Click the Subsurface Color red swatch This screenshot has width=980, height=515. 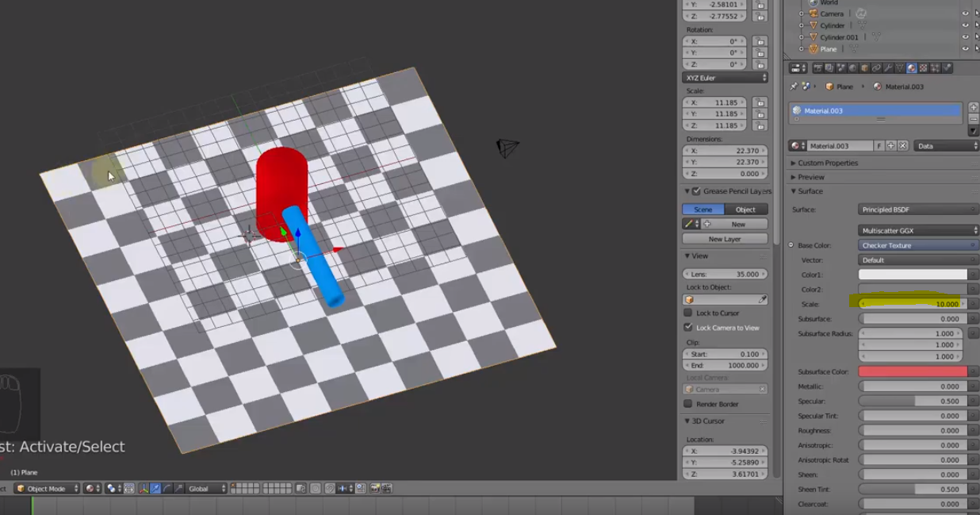click(913, 371)
